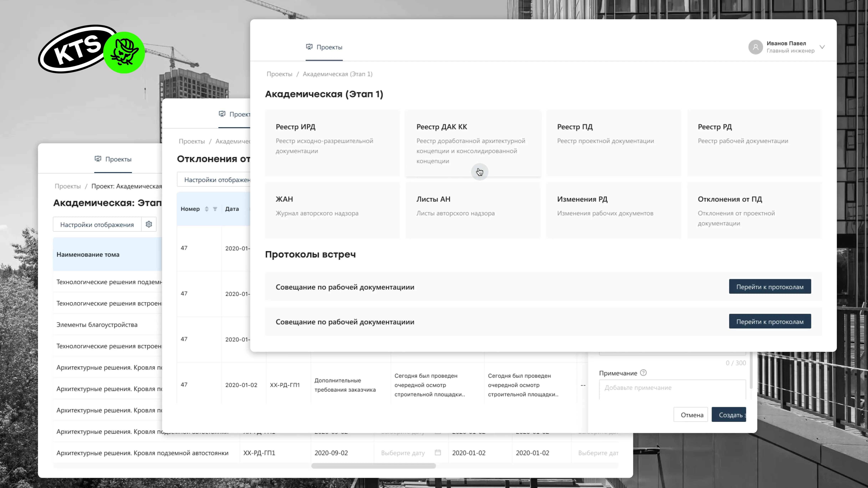Click the Добавьте примечание text field
This screenshot has height=488, width=868.
672,388
